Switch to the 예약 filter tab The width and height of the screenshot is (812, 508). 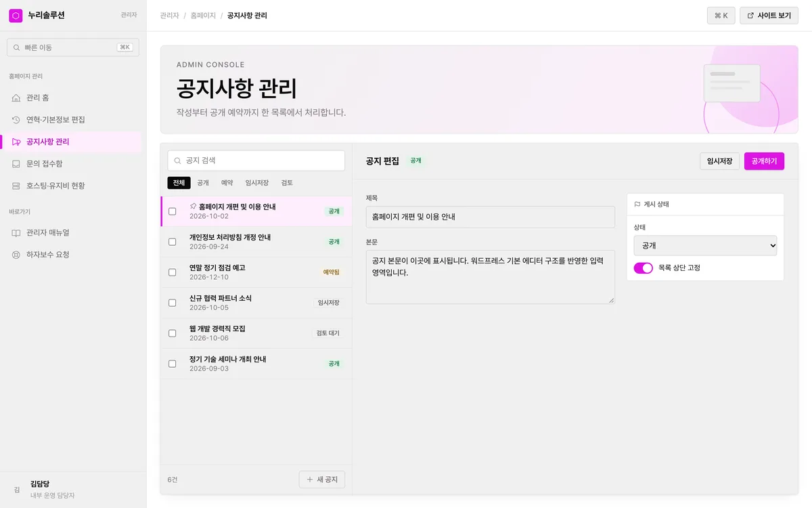[x=227, y=183]
